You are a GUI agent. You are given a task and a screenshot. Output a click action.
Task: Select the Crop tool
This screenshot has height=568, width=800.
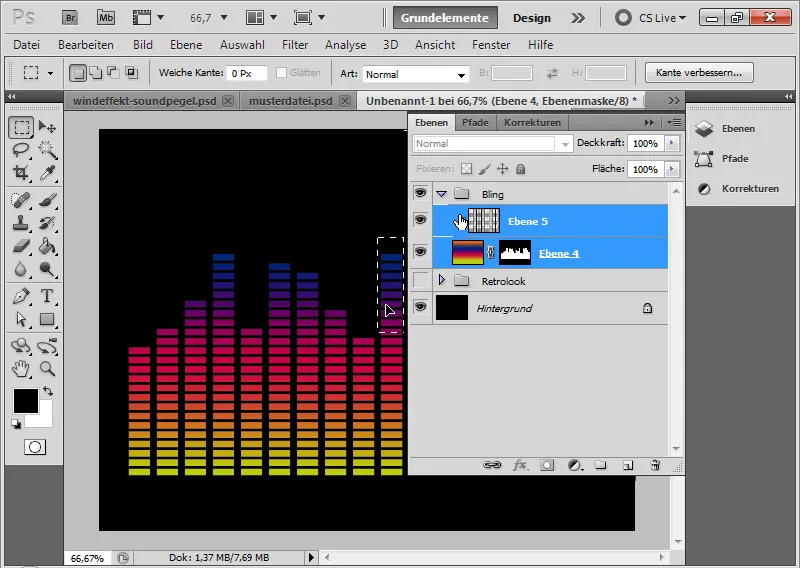21,173
